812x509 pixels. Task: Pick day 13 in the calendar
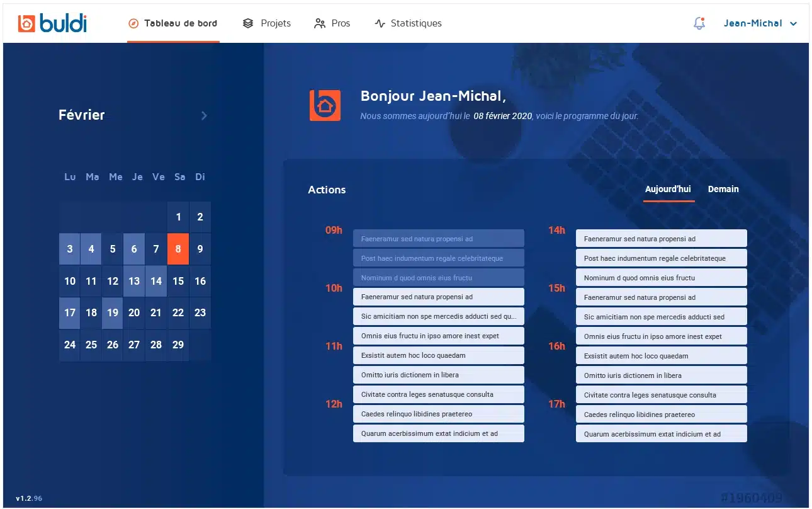tap(134, 281)
